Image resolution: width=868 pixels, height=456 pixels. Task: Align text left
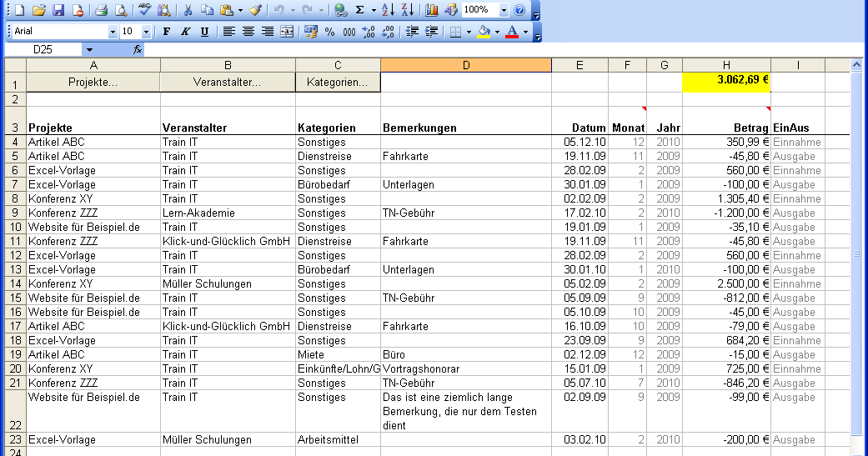pyautogui.click(x=228, y=32)
